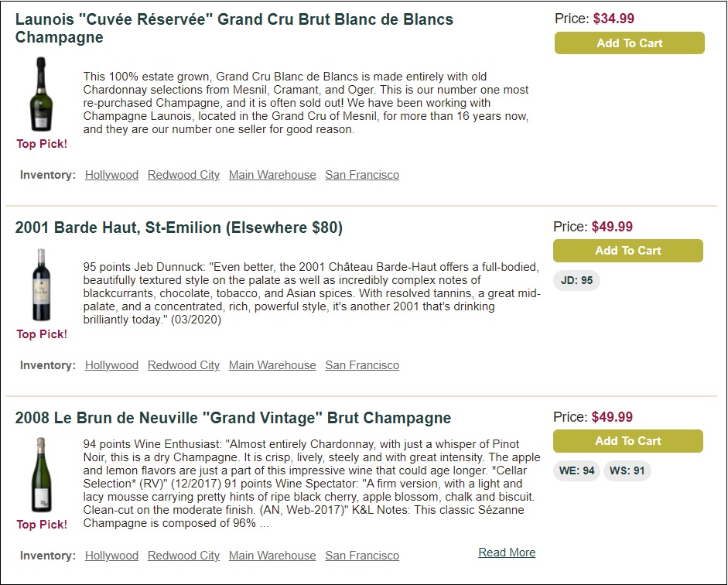728x585 pixels.
Task: Open Launois Cuvée Réservée bottle thumbnail
Action: 41,94
